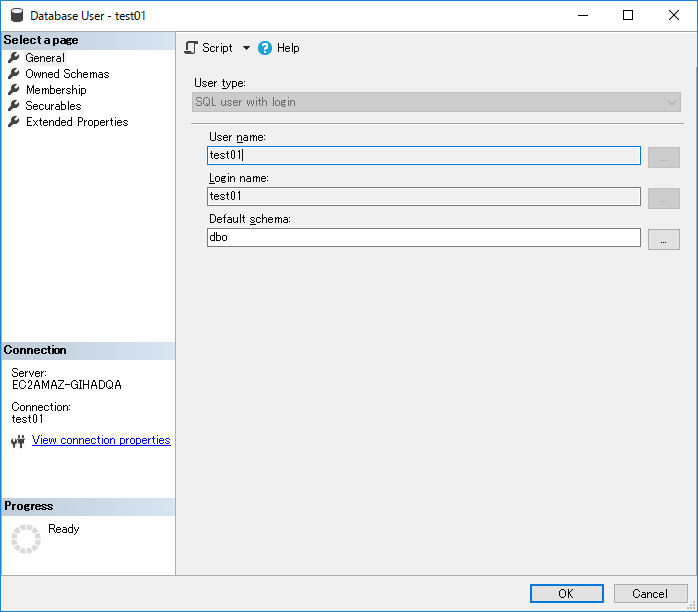This screenshot has width=698, height=612.
Task: Click the wrench icon beside Securables
Action: (x=14, y=106)
